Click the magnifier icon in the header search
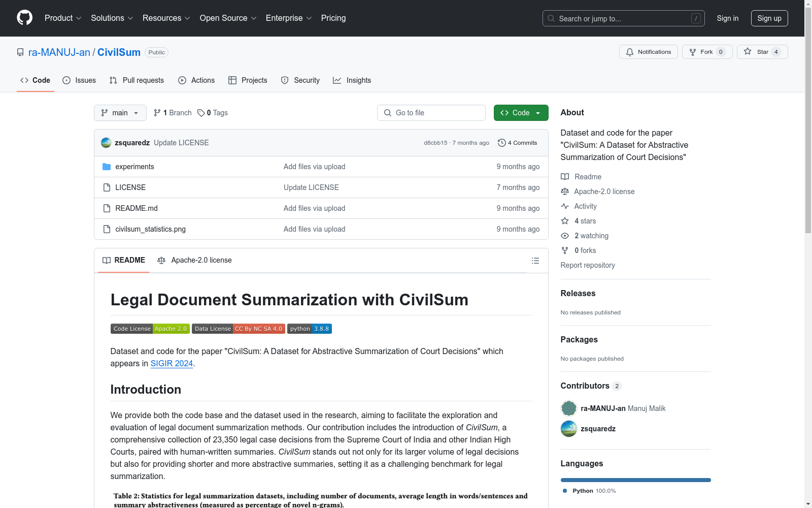Viewport: 812px width, 508px height. [x=551, y=18]
